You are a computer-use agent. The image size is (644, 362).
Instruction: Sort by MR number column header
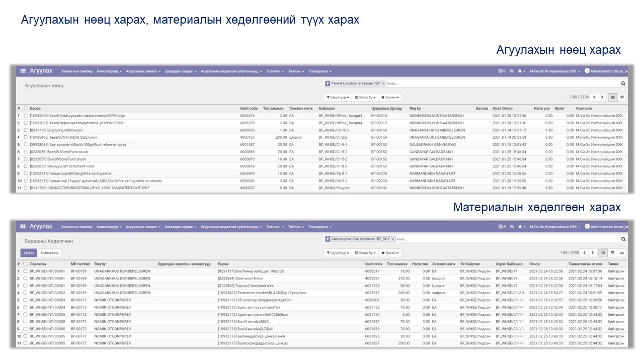click(x=80, y=263)
